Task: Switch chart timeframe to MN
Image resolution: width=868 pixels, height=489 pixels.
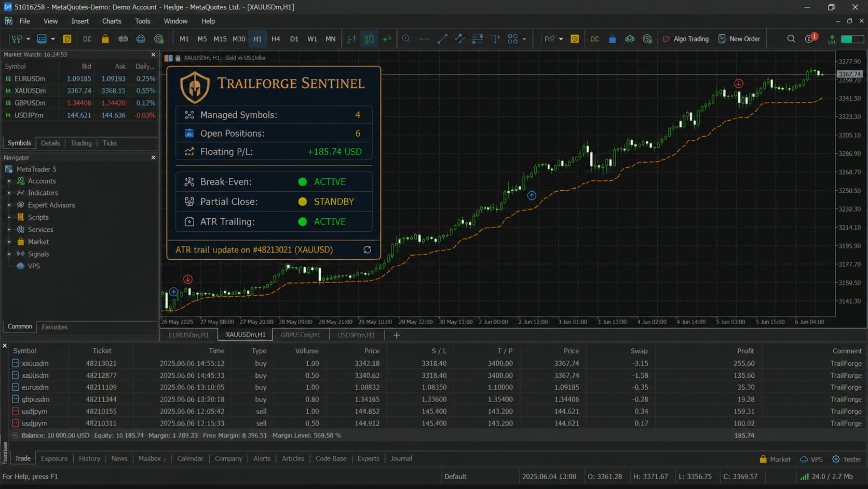Action: point(330,39)
